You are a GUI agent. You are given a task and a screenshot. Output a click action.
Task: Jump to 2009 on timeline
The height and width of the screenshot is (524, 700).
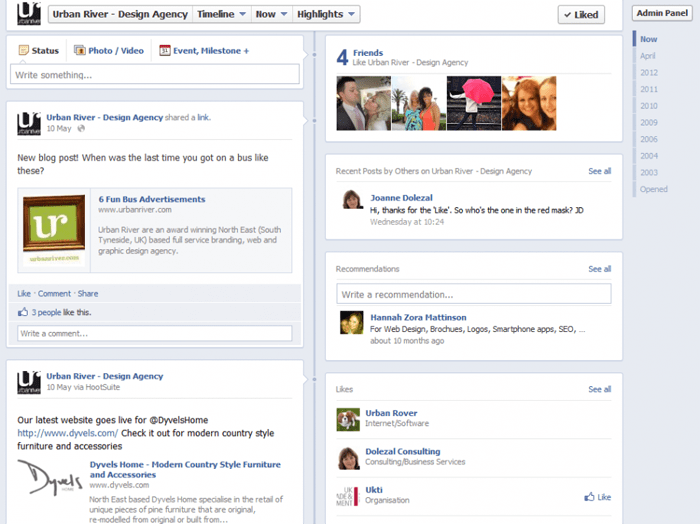[649, 122]
